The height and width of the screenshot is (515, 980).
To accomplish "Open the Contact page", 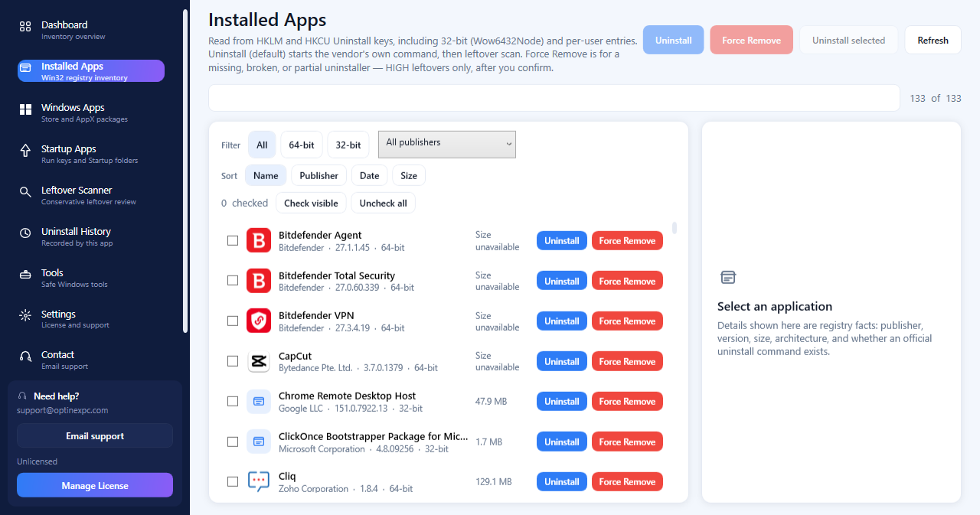I will 91,360.
